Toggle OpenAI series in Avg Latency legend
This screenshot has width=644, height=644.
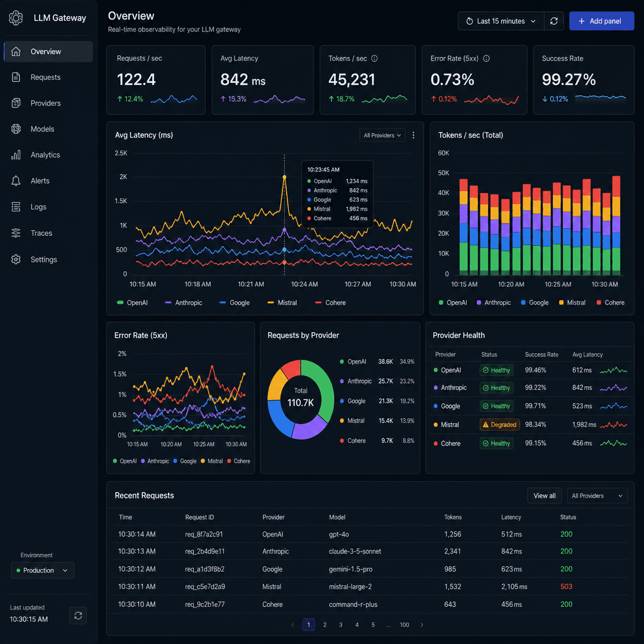pyautogui.click(x=132, y=303)
